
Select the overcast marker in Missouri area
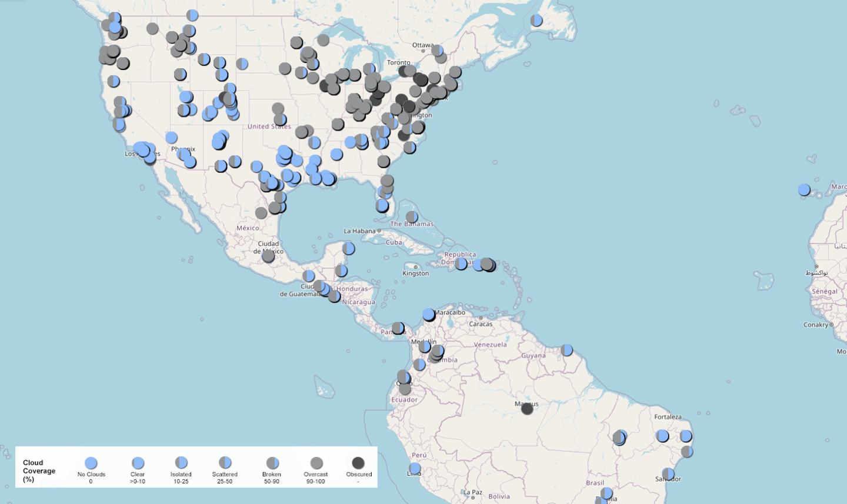click(338, 124)
